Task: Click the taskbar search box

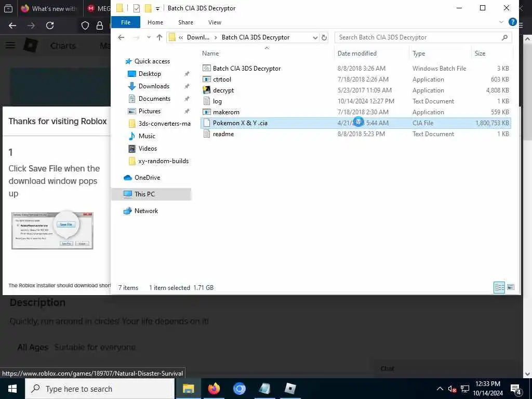Action: (100, 389)
